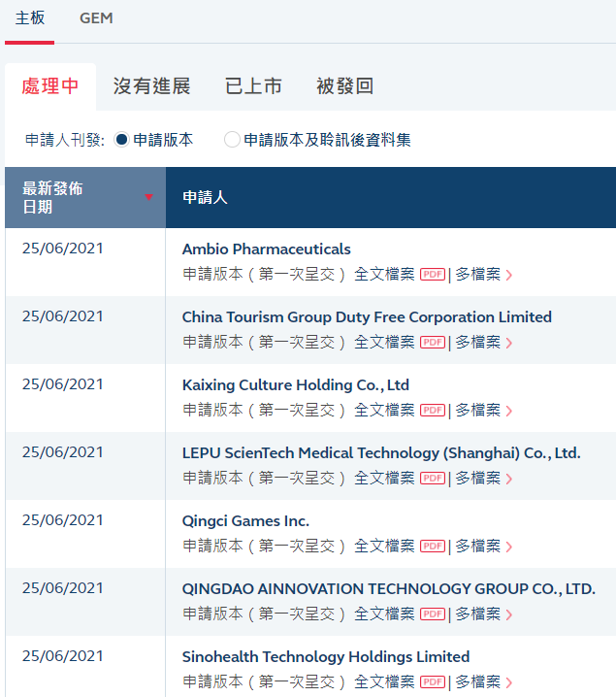Viewport: 616px width, 697px height.
Task: Open 全文檔案 link for Sinohealth Technology
Action: (384, 682)
